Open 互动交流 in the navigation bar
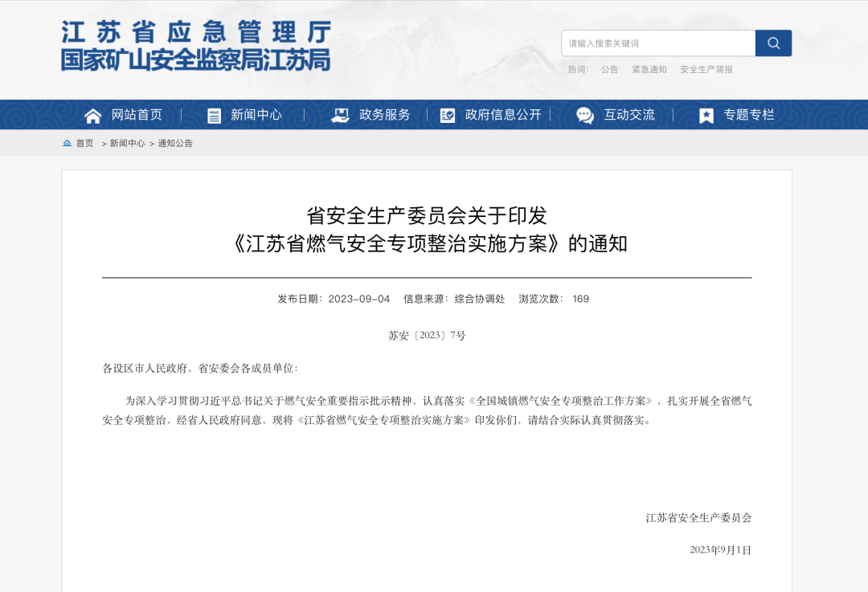This screenshot has width=868, height=592. [629, 115]
